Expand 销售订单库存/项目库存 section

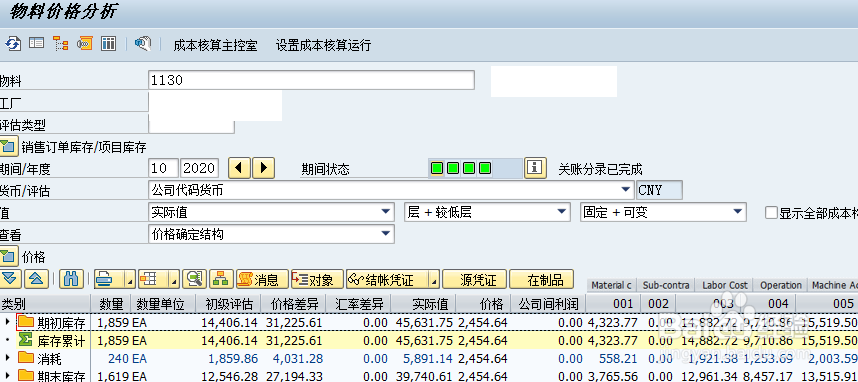tap(8, 147)
